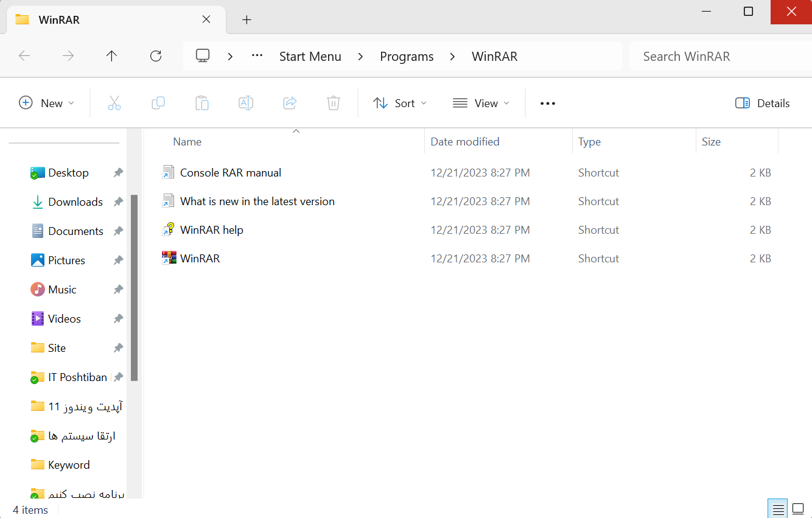The width and height of the screenshot is (812, 518).
Task: Click the Share icon in toolbar
Action: [290, 103]
